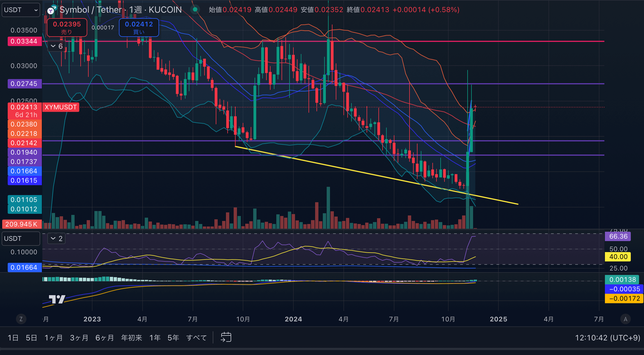Click the Z timezone icon on time axis
The image size is (644, 355).
coord(21,319)
